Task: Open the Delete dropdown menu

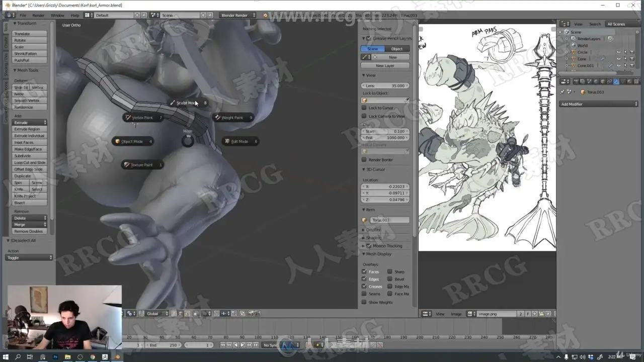Action: 30,218
